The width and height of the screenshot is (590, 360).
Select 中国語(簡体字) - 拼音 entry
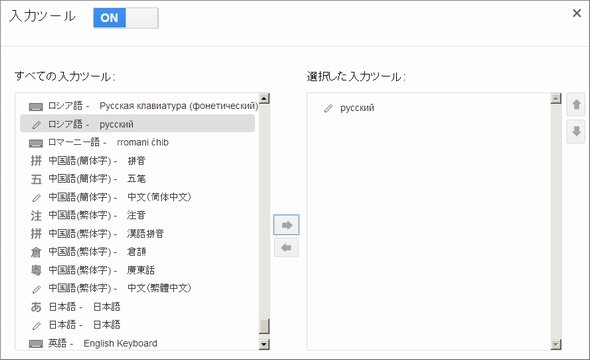tap(137, 161)
